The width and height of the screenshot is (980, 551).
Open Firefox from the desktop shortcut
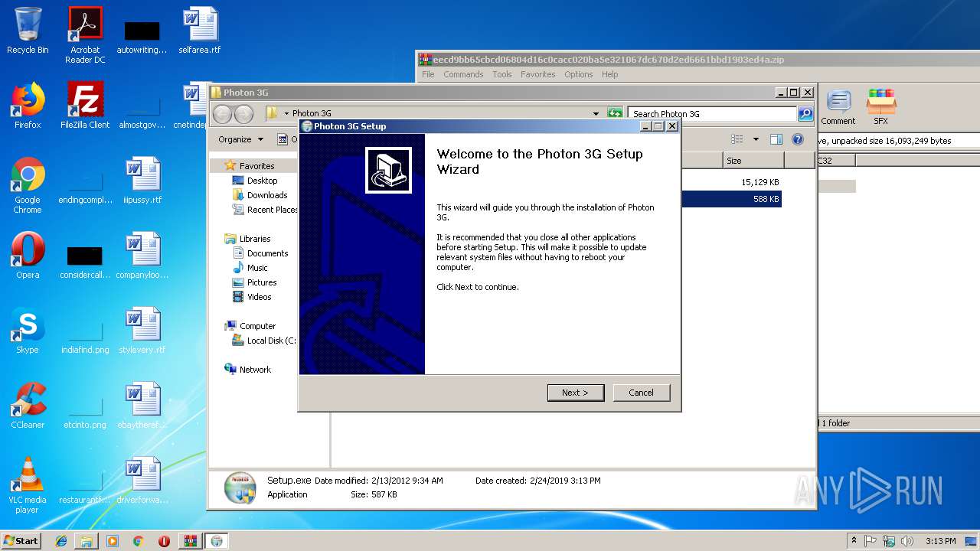[28, 106]
